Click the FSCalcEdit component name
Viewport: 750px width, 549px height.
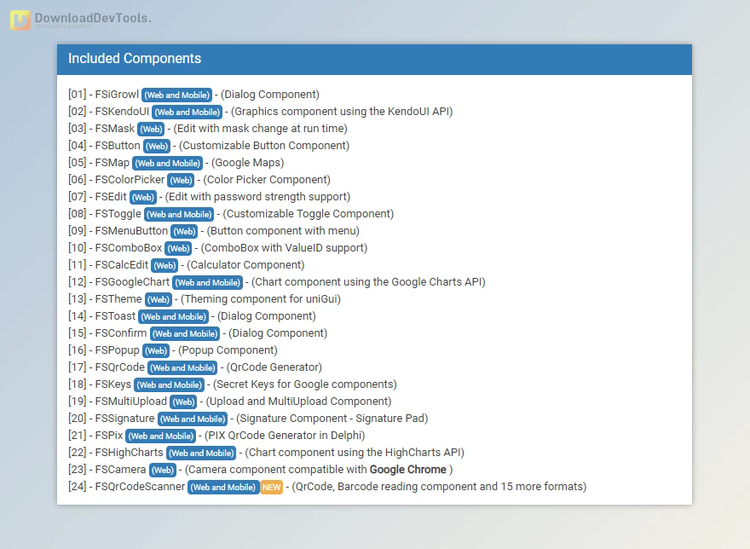click(121, 265)
